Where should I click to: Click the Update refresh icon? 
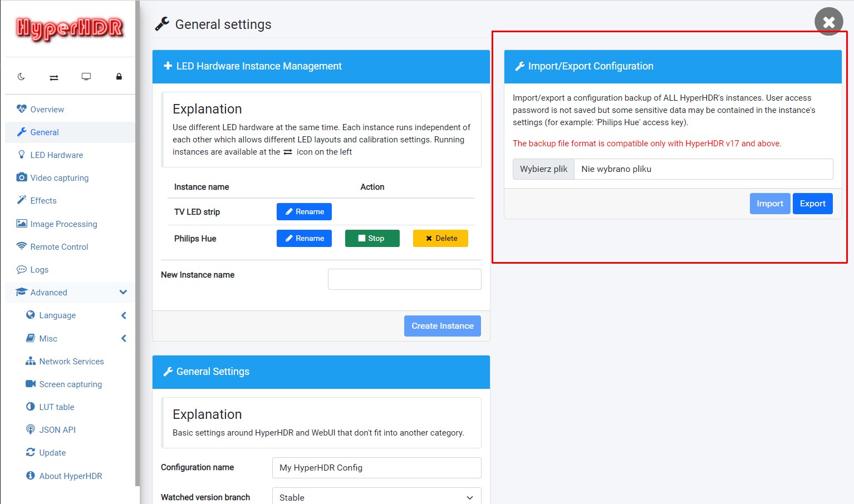31,452
